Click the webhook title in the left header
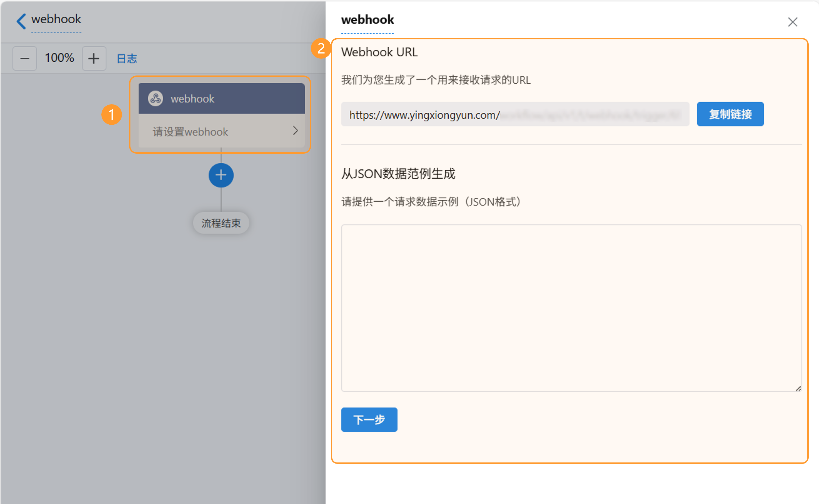The image size is (819, 504). 56,19
